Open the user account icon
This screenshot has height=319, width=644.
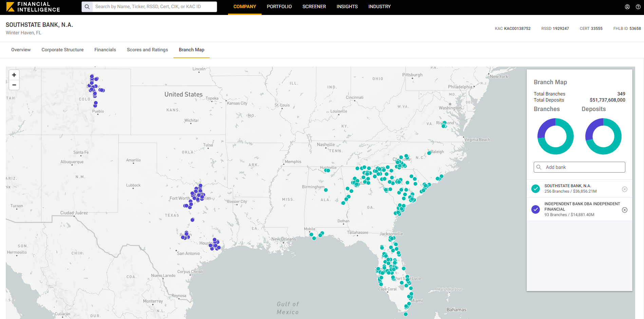pos(627,7)
